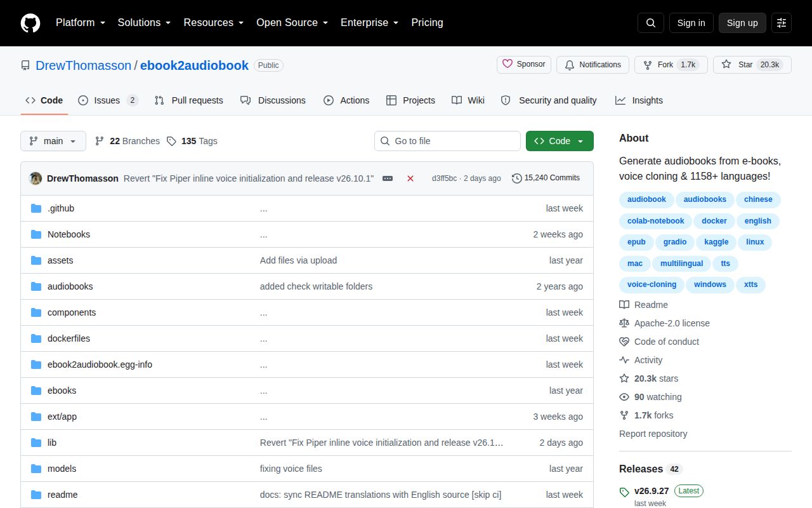Click the failed status X icon on commit
Viewport: 812px width, 508px height.
[410, 178]
